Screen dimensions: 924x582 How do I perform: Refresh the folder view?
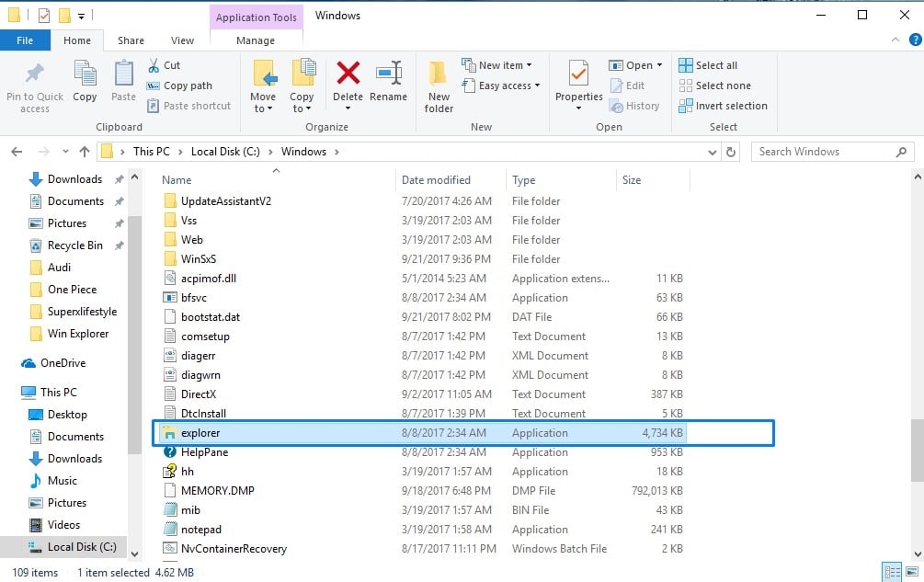(731, 152)
